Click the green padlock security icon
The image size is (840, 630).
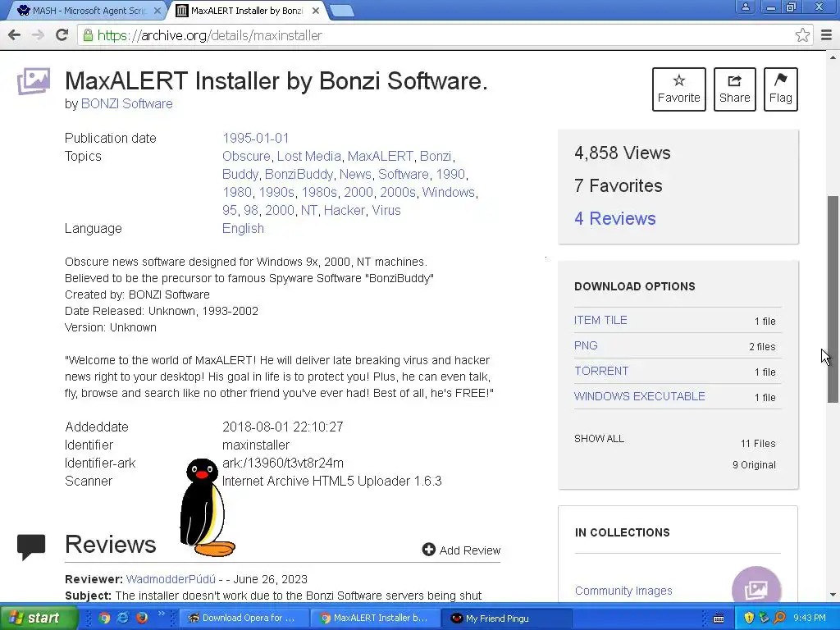(x=87, y=35)
